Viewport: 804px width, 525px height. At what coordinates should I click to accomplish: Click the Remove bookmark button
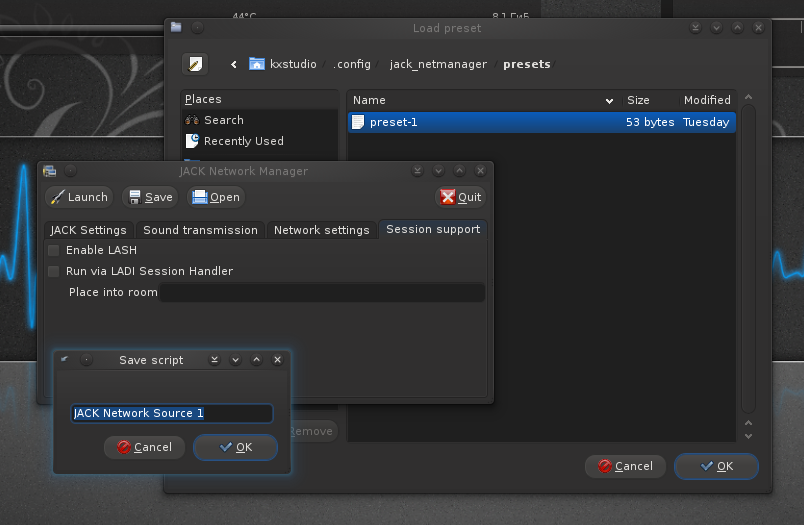[313, 431]
